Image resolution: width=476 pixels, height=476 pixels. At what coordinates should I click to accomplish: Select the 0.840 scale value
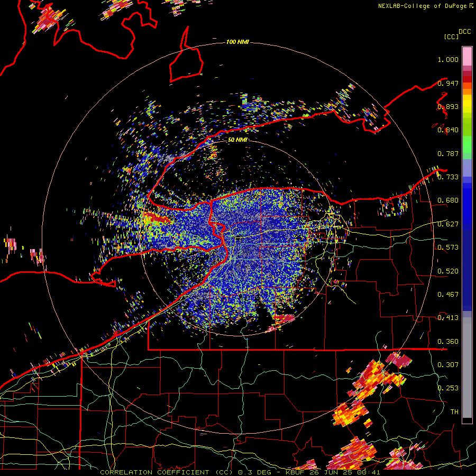(448, 130)
